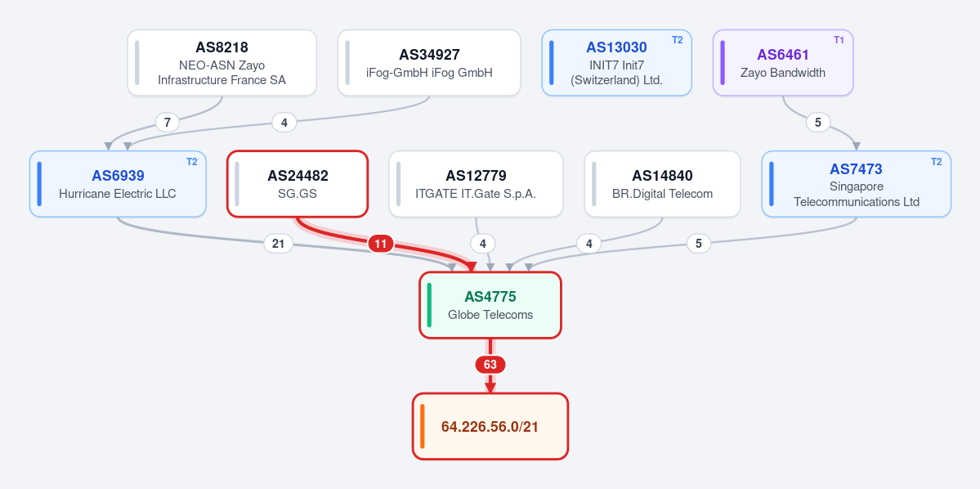The width and height of the screenshot is (980, 489).
Task: Select the 64.226.56.0/21 prefix node
Action: click(490, 427)
